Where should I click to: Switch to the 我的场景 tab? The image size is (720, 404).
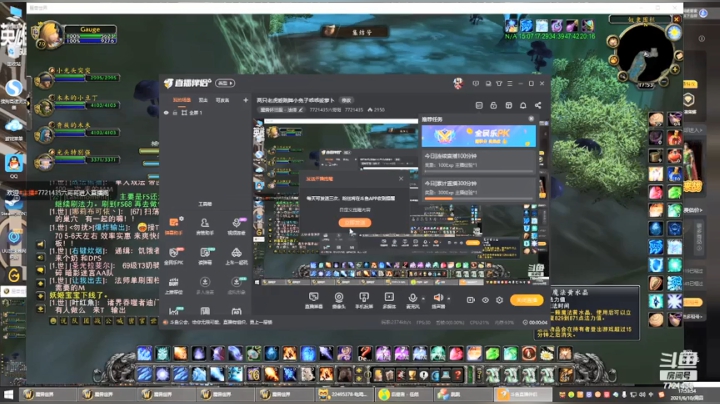pos(182,100)
